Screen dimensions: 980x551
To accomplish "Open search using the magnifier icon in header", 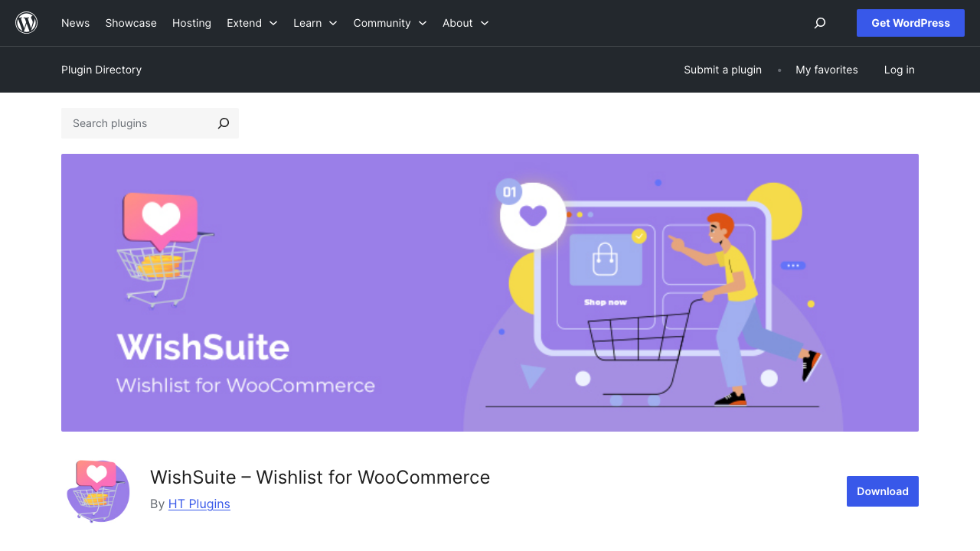I will 819,23.
